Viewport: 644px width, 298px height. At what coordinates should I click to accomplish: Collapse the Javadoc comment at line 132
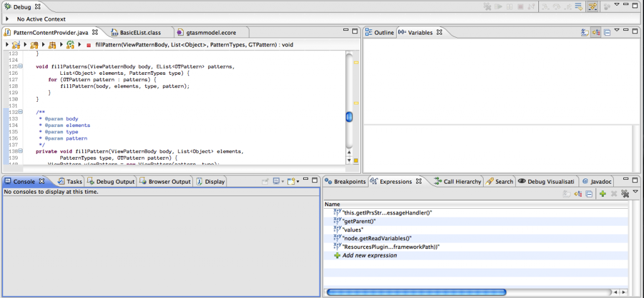pos(20,112)
